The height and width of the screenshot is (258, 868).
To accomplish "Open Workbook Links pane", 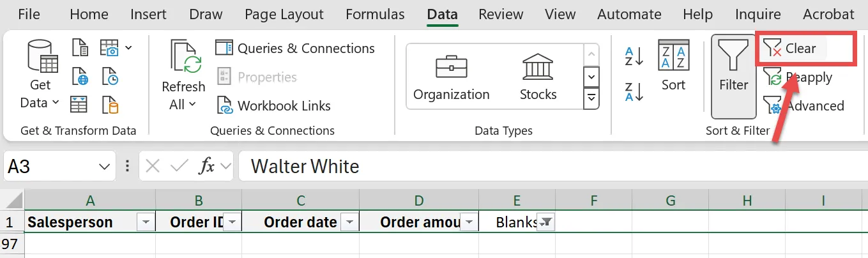I will pos(273,105).
